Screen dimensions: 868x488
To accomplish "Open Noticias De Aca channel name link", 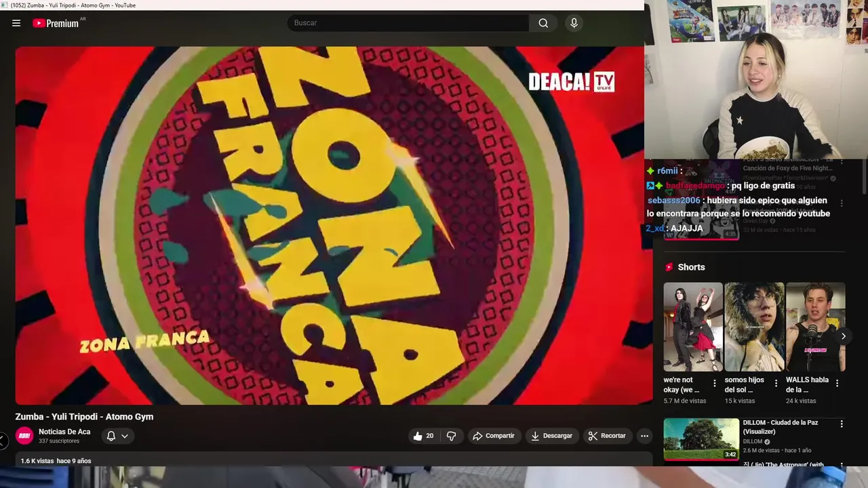I will tap(64, 432).
